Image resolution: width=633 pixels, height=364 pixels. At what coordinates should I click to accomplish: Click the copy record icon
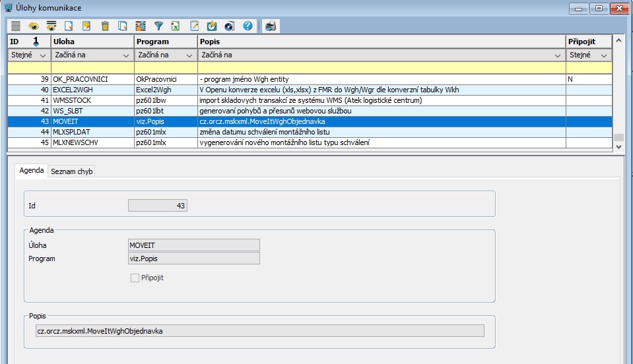pos(123,26)
